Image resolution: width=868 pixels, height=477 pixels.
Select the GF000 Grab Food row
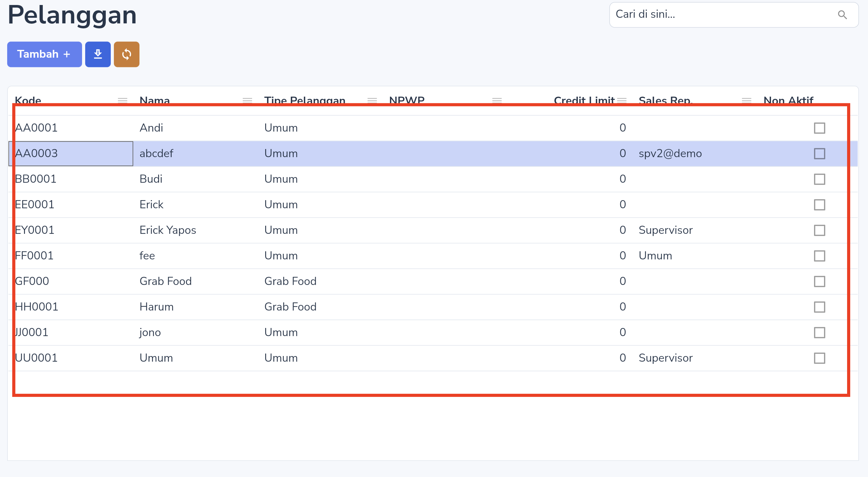tap(433, 282)
